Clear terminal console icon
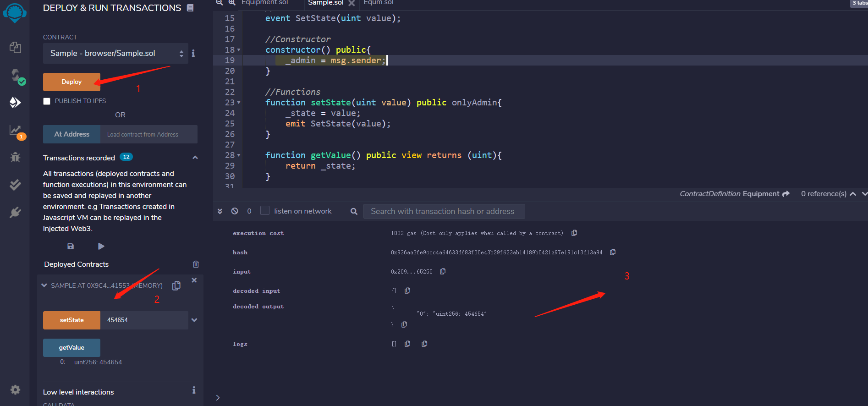The width and height of the screenshot is (868, 406). click(x=235, y=211)
